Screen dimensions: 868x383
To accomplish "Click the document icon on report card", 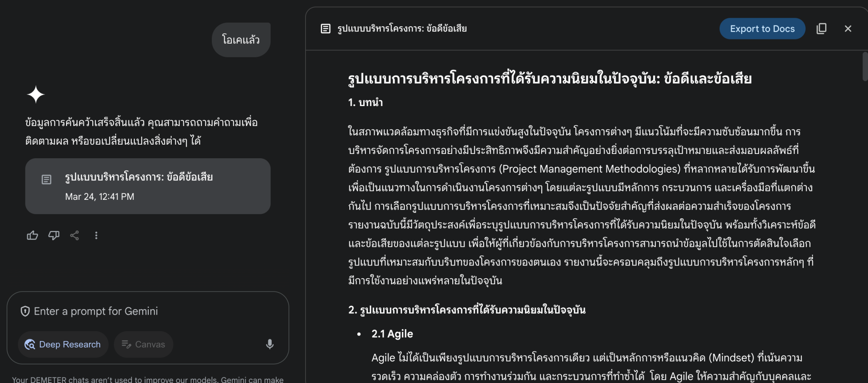I will coord(47,179).
